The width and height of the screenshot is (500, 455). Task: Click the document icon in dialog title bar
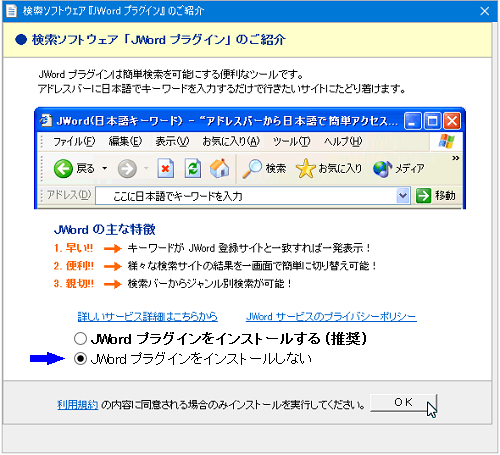(x=12, y=11)
